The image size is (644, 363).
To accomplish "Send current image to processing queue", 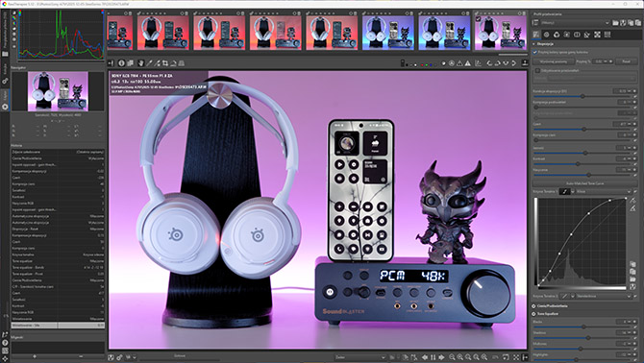I will [119, 357].
